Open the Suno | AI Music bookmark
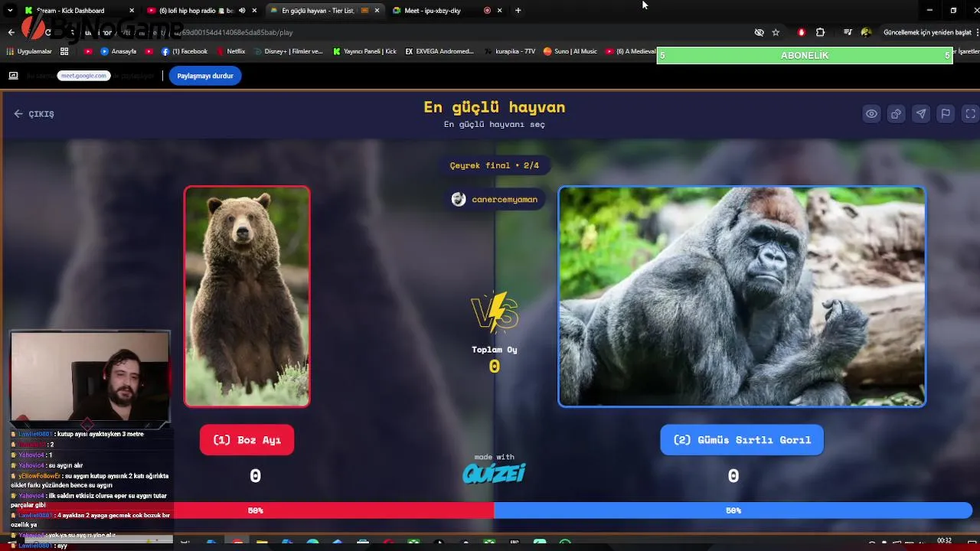 pos(570,51)
